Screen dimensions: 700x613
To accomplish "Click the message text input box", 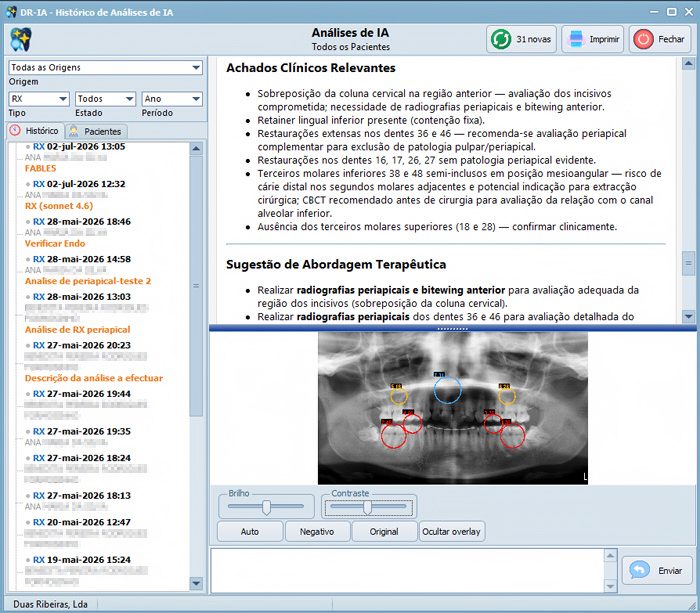I will [407, 570].
